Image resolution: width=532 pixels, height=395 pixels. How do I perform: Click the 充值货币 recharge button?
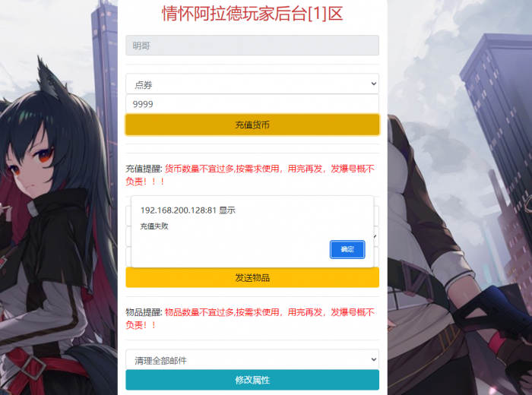[252, 125]
